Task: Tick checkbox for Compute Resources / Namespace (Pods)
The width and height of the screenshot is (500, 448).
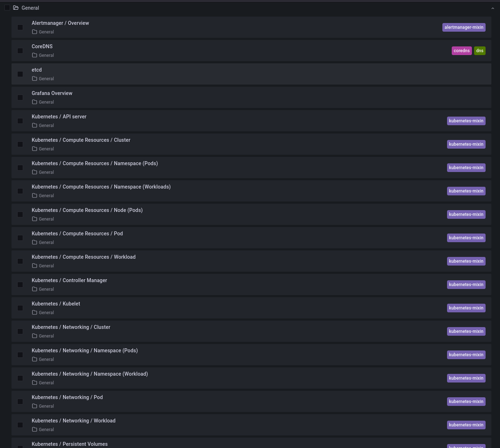Action: [20, 168]
